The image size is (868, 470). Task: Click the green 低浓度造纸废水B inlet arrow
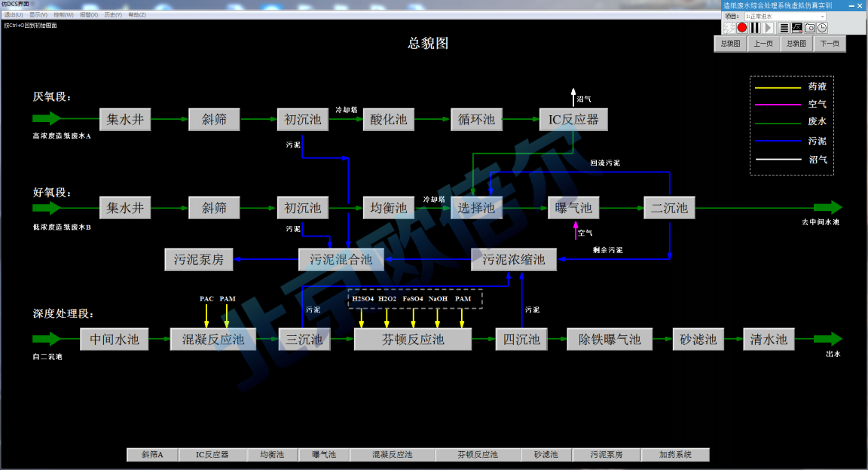(x=47, y=208)
